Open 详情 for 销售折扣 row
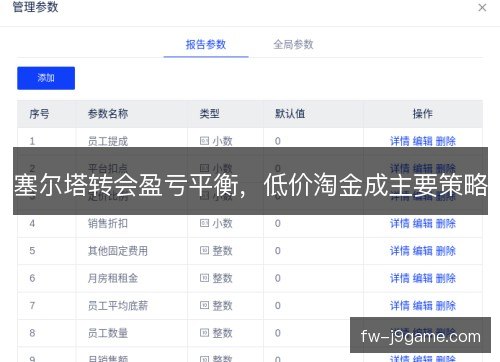 tap(399, 223)
